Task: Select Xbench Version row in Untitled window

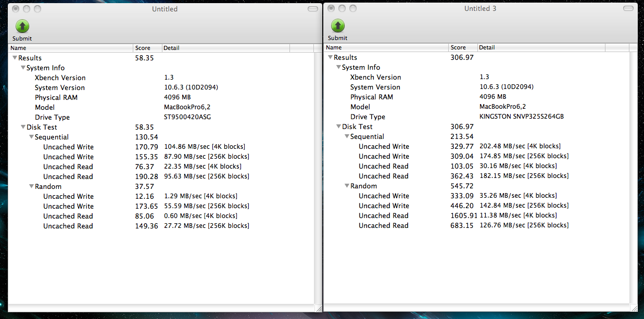Action: 161,78
